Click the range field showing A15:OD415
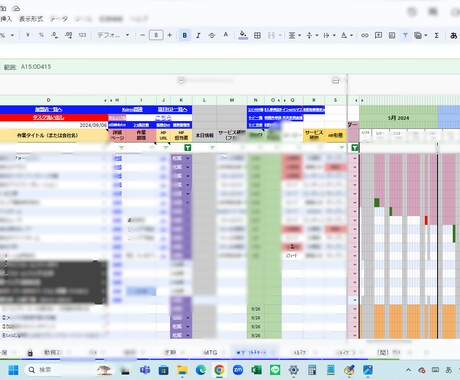The height and width of the screenshot is (380, 460). click(x=36, y=67)
